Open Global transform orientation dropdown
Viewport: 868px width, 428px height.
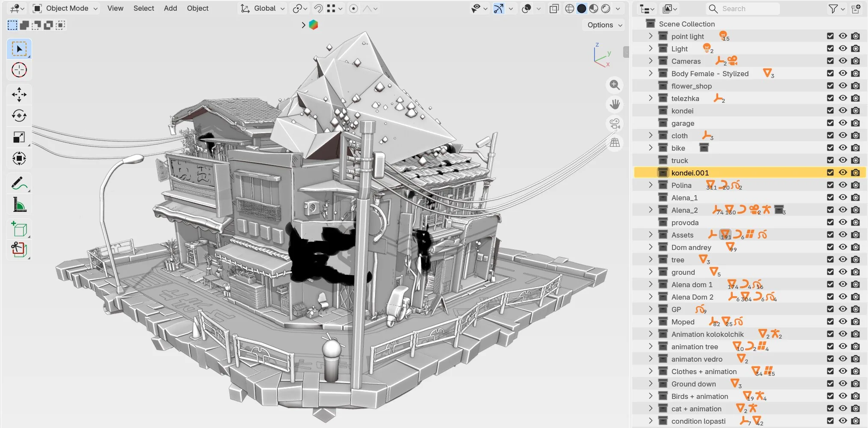262,9
